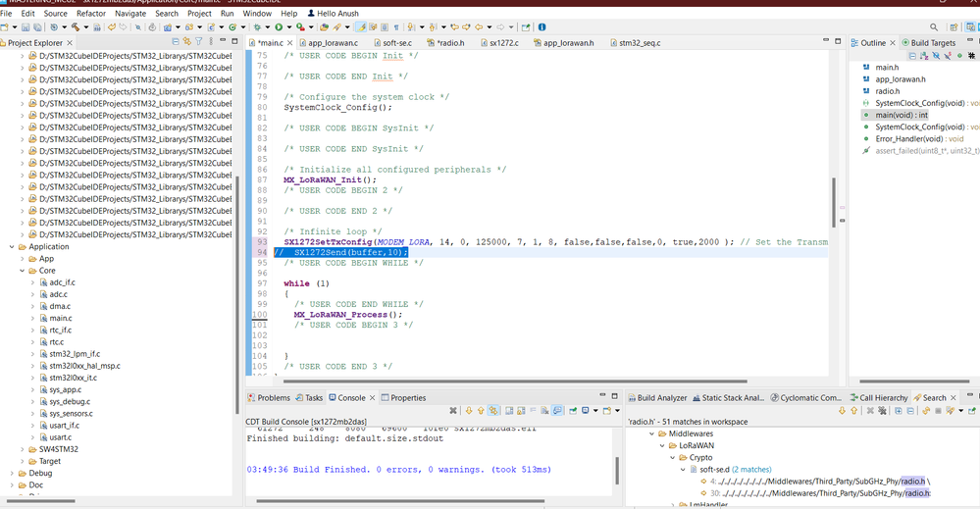The image size is (980, 509).
Task: Collapse Middlewares node in Search results
Action: coord(652,433)
